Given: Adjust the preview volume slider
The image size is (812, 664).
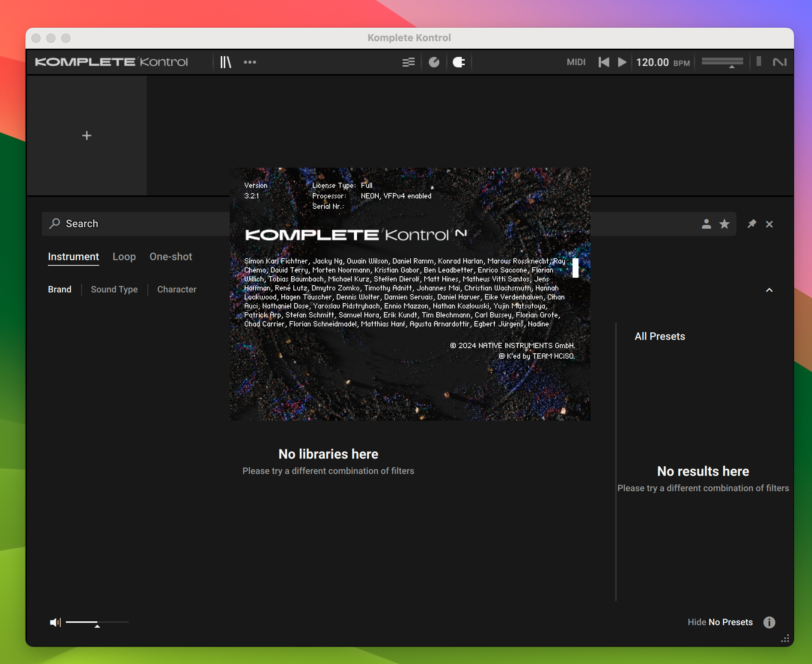Looking at the screenshot, I should click(x=97, y=623).
